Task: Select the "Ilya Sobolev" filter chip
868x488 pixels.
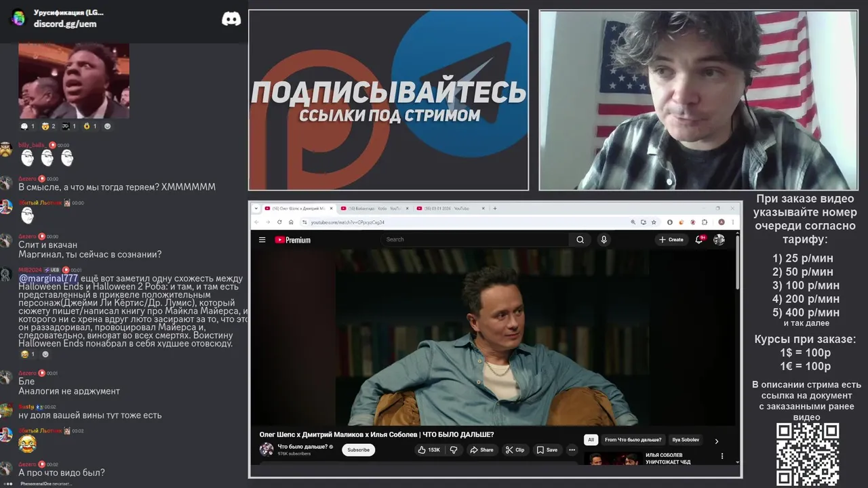Action: [x=686, y=440]
